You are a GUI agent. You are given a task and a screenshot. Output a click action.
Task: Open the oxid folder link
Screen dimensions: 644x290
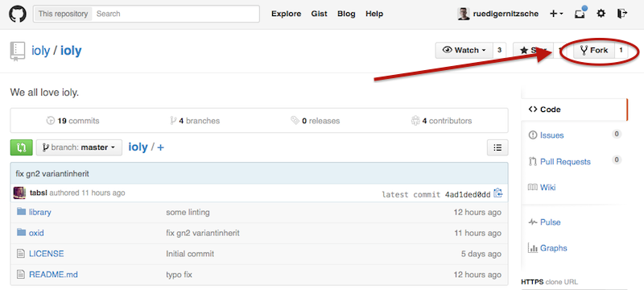(x=36, y=234)
